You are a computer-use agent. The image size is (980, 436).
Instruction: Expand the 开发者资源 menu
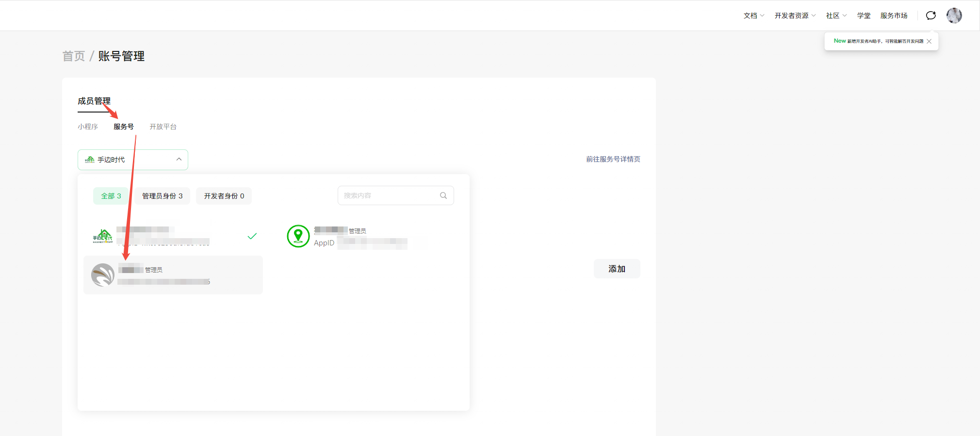click(795, 16)
